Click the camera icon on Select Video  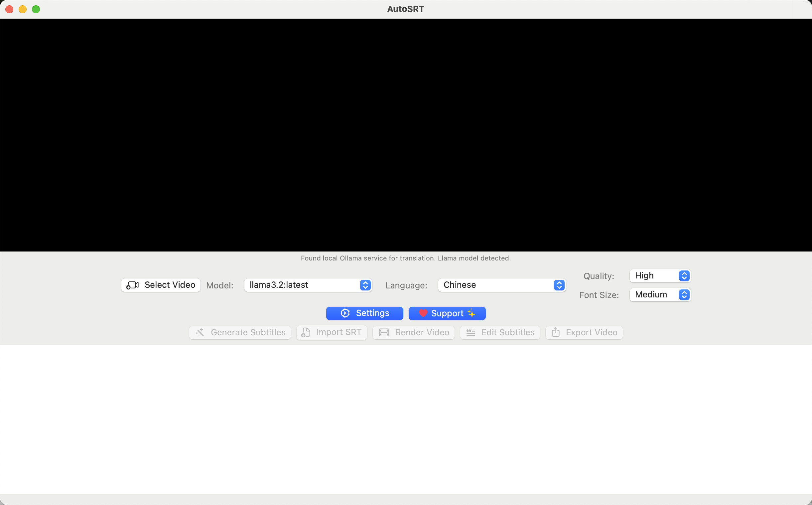coord(132,285)
